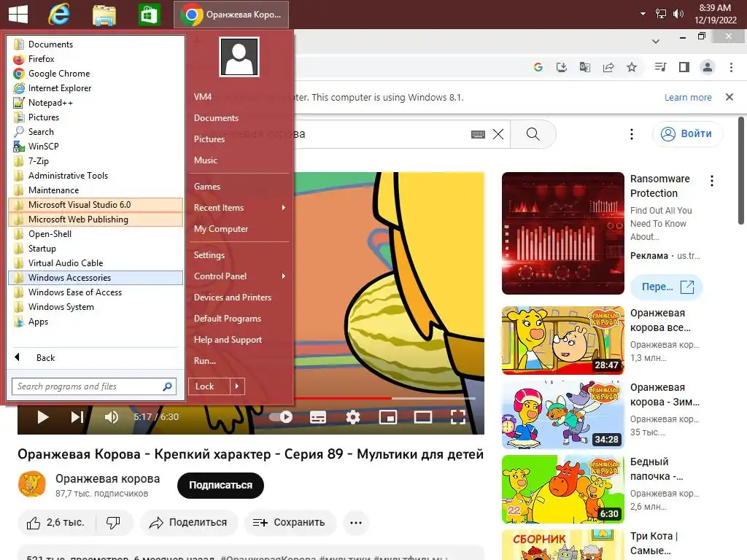Viewport: 747px width, 560px height.
Task: Toggle video subtitles
Action: point(318,417)
